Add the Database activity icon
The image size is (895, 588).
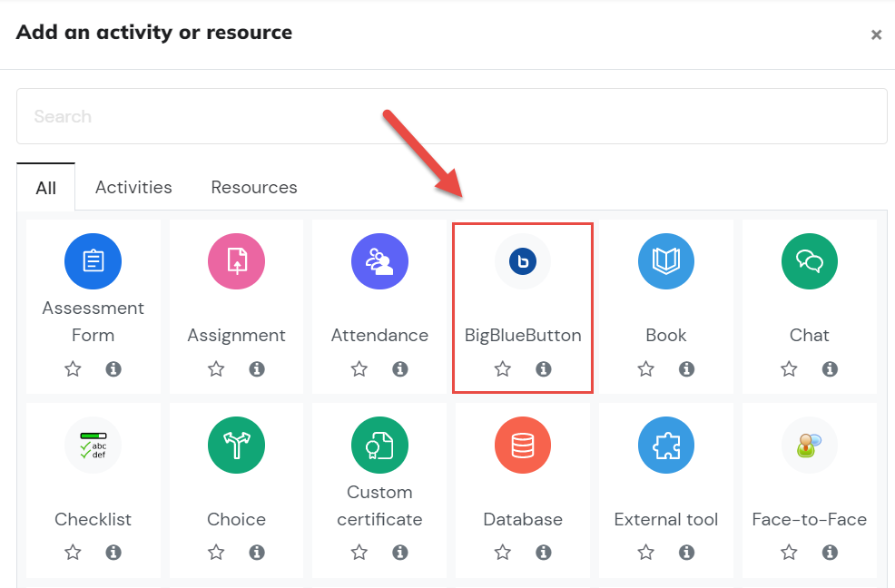[x=523, y=446]
